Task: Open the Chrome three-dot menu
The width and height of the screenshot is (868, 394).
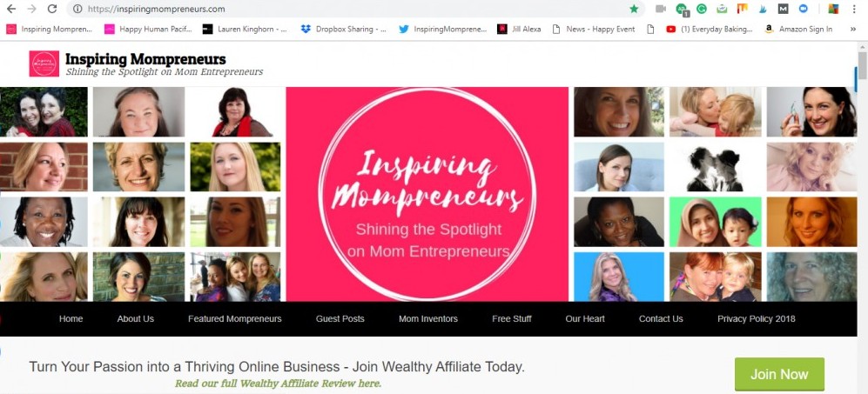Action: coord(854,9)
